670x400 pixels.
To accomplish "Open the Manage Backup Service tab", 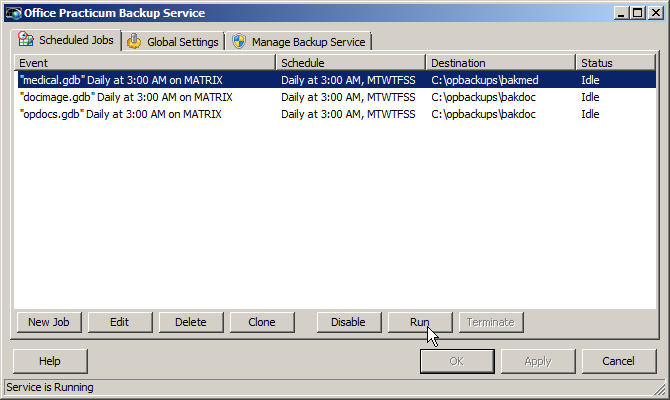I will (x=299, y=42).
